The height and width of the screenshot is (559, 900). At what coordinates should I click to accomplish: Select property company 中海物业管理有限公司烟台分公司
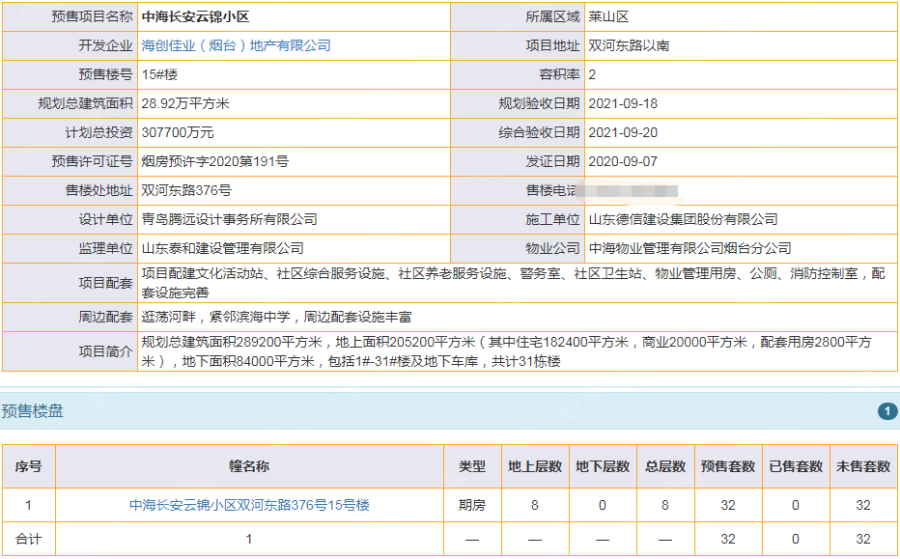click(690, 249)
